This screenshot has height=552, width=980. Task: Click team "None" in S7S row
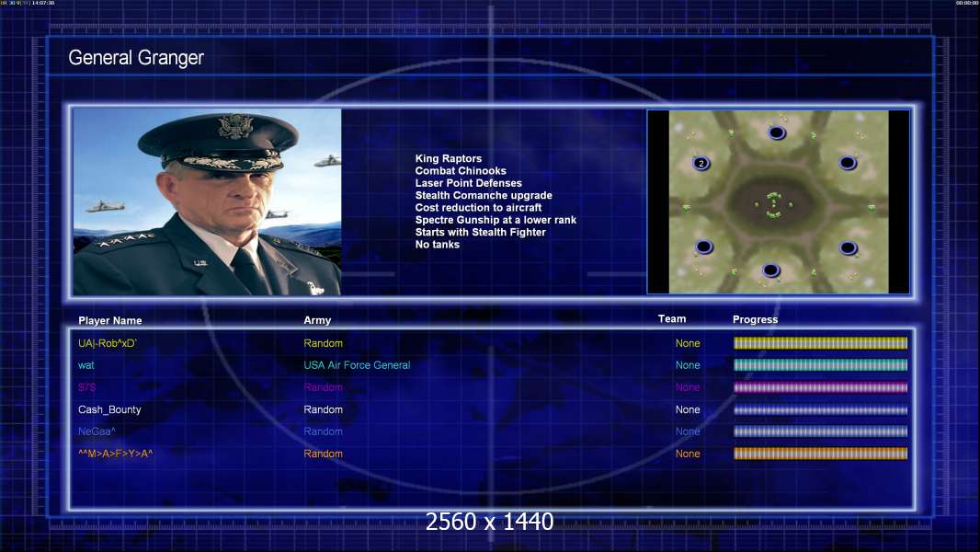tap(688, 387)
